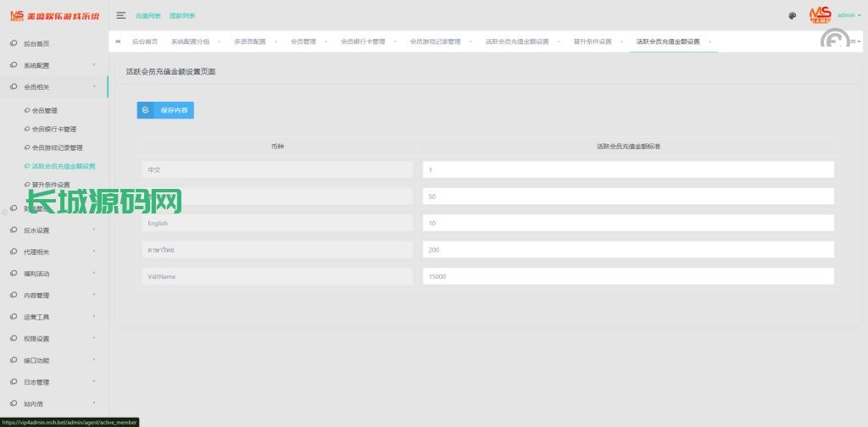Click the icon next to 日志管理
Image resolution: width=868 pixels, height=427 pixels.
pyautogui.click(x=13, y=382)
